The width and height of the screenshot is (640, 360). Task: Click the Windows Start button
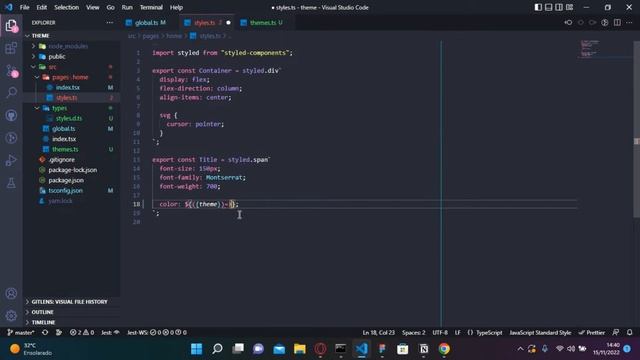[x=196, y=349]
